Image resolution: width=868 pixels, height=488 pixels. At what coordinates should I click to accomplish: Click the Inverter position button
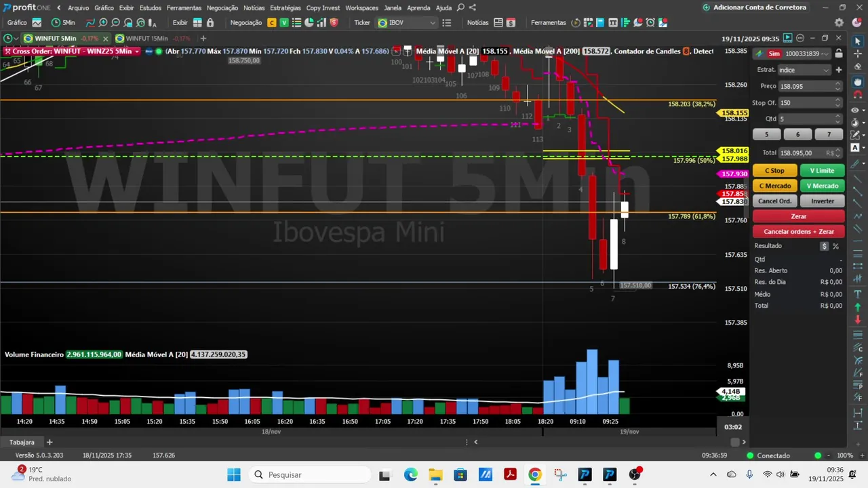point(823,201)
